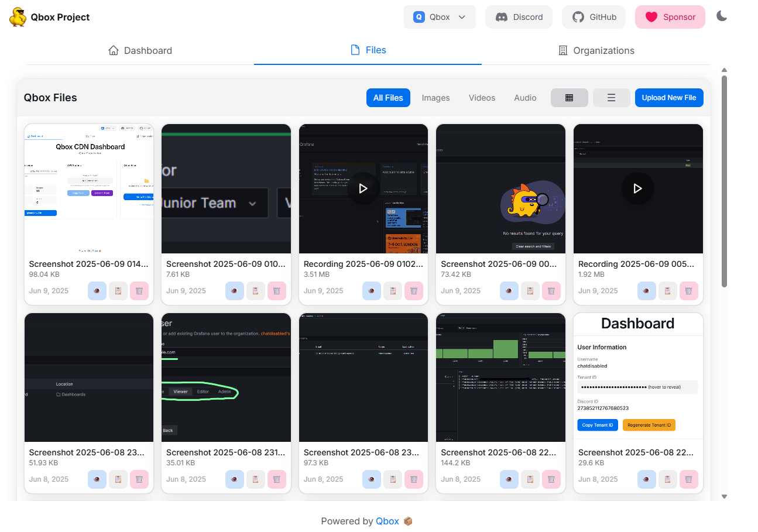Viewport: 758px width, 532px height.
Task: Copy link for the 144.2 KB screenshot
Action: point(530,479)
